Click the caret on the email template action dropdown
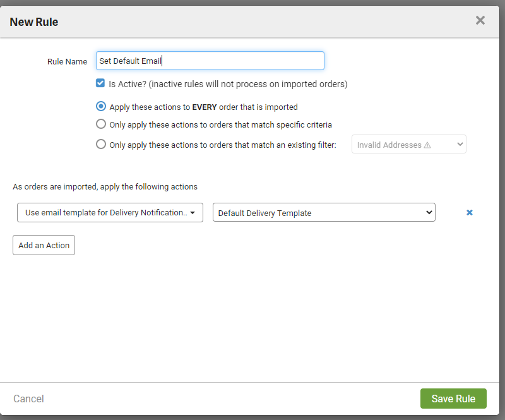This screenshot has height=420, width=505. click(x=192, y=213)
